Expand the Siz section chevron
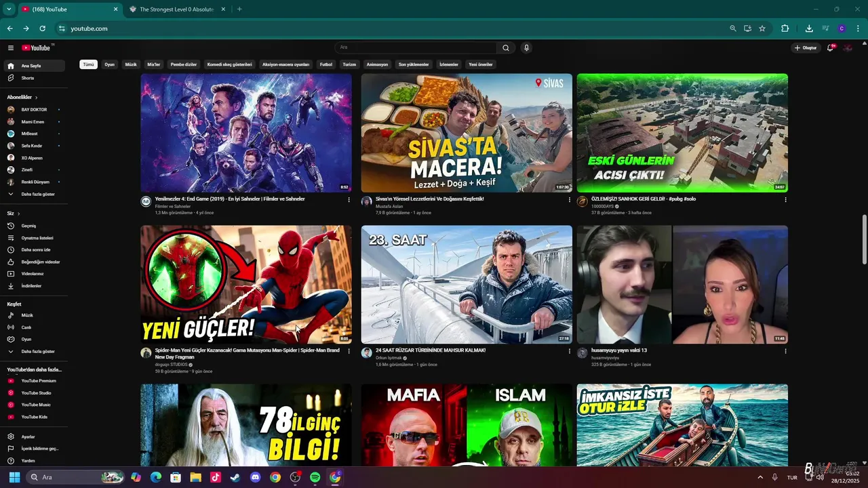 pyautogui.click(x=18, y=213)
